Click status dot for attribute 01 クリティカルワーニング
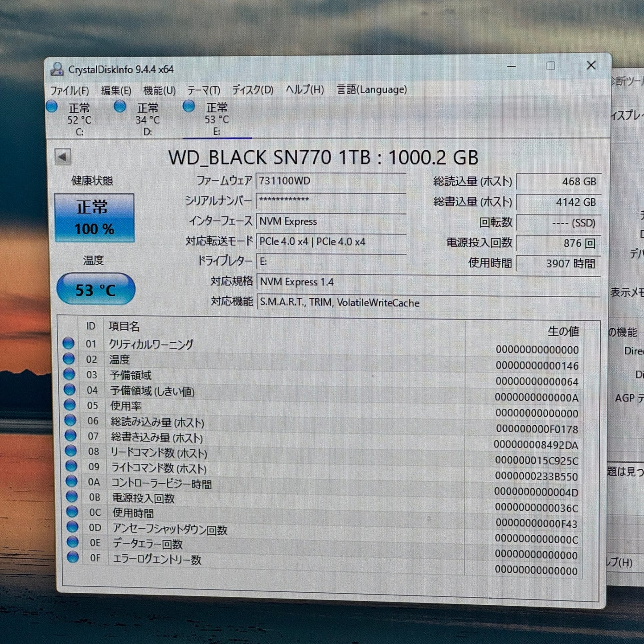This screenshot has height=644, width=644. coord(68,343)
